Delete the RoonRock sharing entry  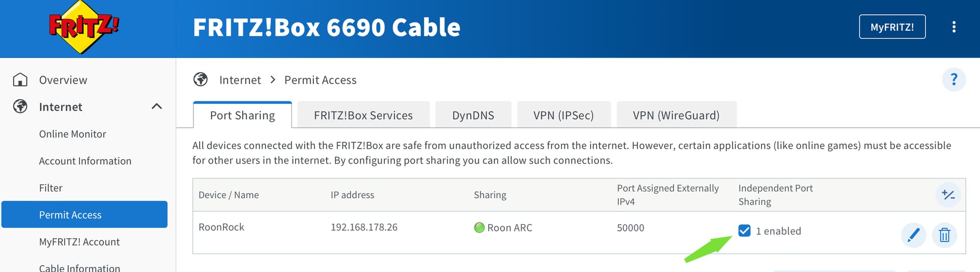[944, 235]
